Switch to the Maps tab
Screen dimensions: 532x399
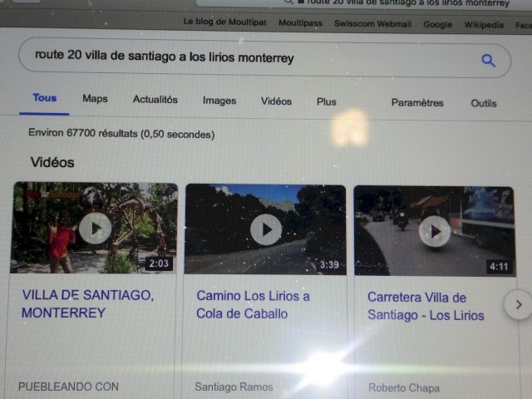[95, 99]
